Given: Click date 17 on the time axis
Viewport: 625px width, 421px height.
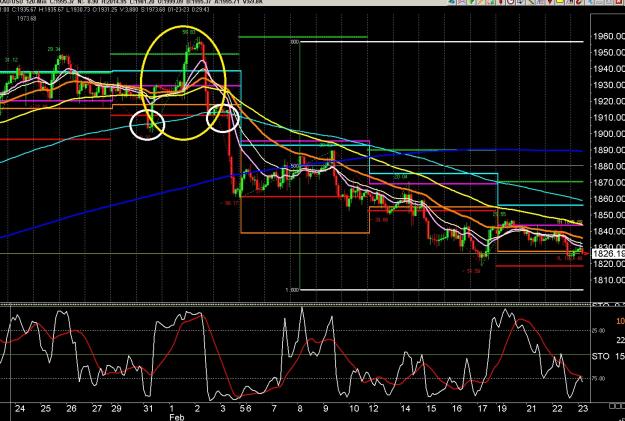Looking at the screenshot, I should (482, 408).
